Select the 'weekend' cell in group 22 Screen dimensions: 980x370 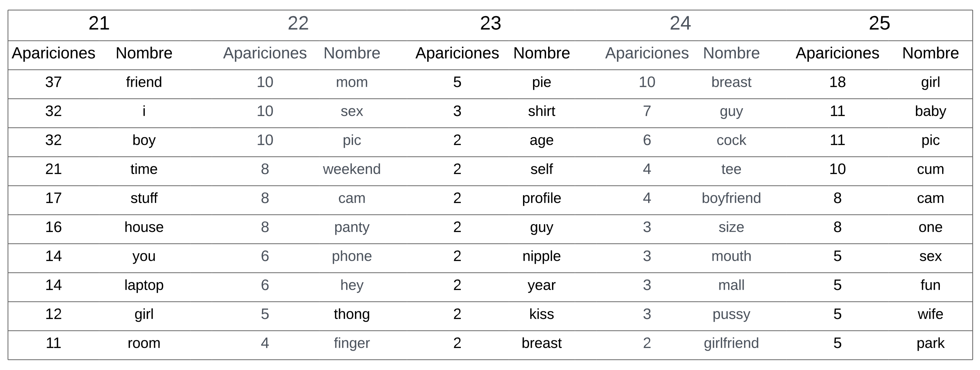[352, 169]
